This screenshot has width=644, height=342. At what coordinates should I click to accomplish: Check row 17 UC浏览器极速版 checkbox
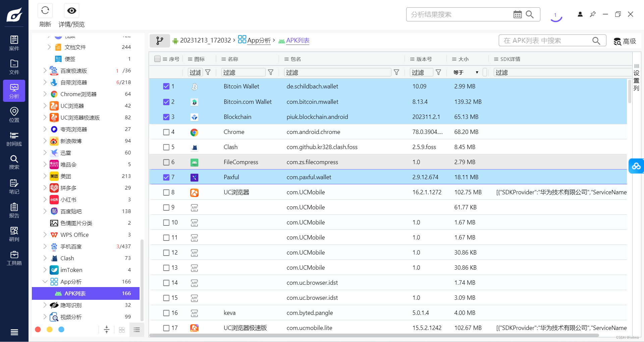coord(166,328)
